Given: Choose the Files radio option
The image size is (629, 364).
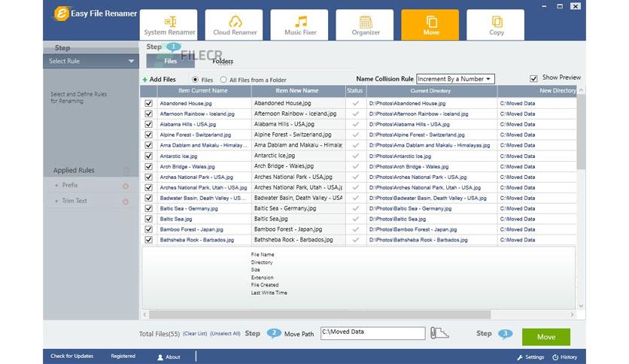Looking at the screenshot, I should [196, 80].
